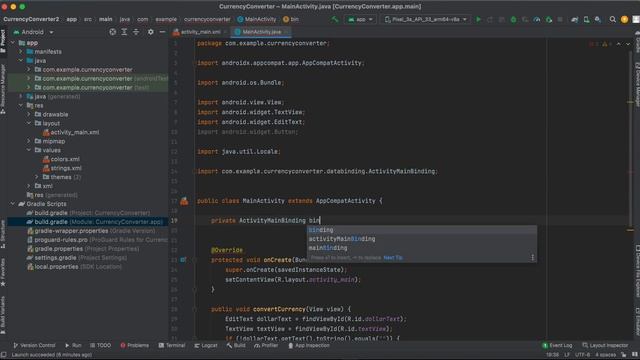Image resolution: width=640 pixels, height=360 pixels.
Task: Toggle the Build Variants side panel
Action: coord(3,315)
